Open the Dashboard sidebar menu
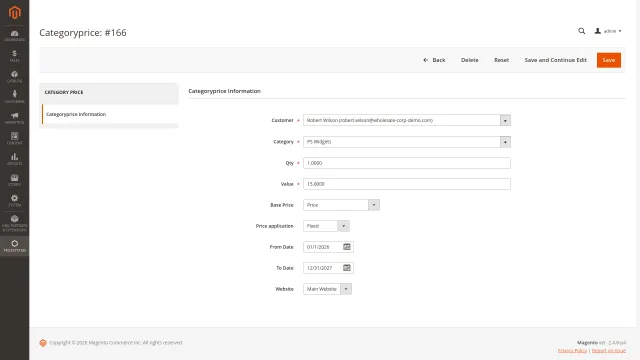This screenshot has width=640, height=360. coord(15,36)
